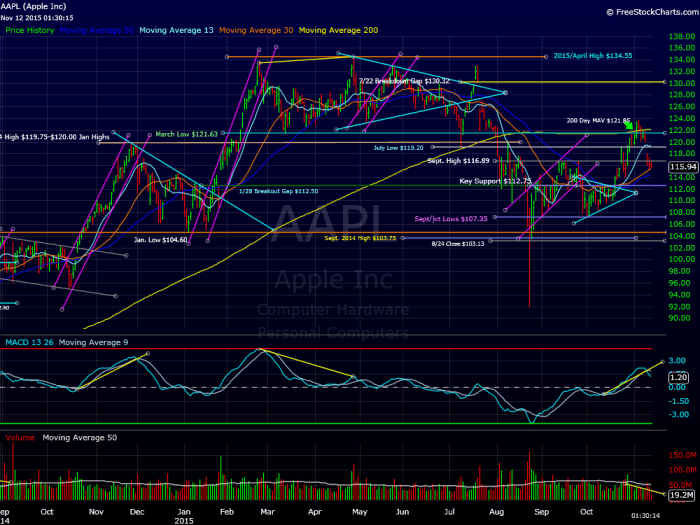Click the current price tag 115.94
The image size is (700, 525).
coord(683,167)
